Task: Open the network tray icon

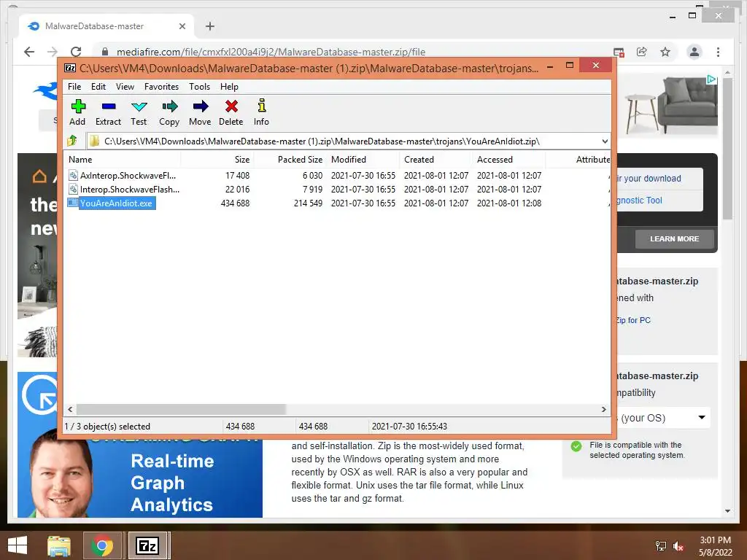Action: 661,546
